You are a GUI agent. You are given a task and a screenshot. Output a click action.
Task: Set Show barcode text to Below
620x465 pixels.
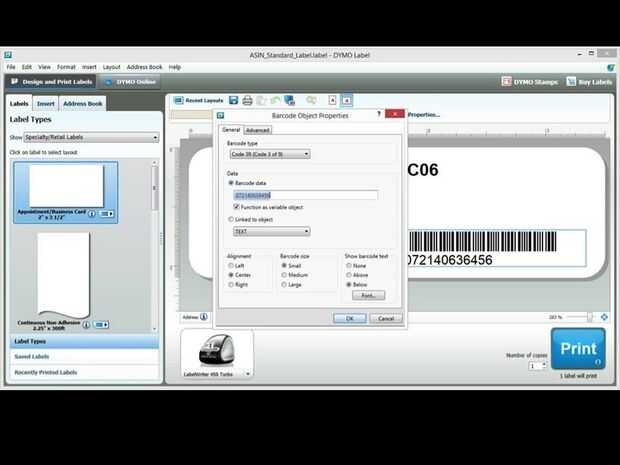point(349,284)
